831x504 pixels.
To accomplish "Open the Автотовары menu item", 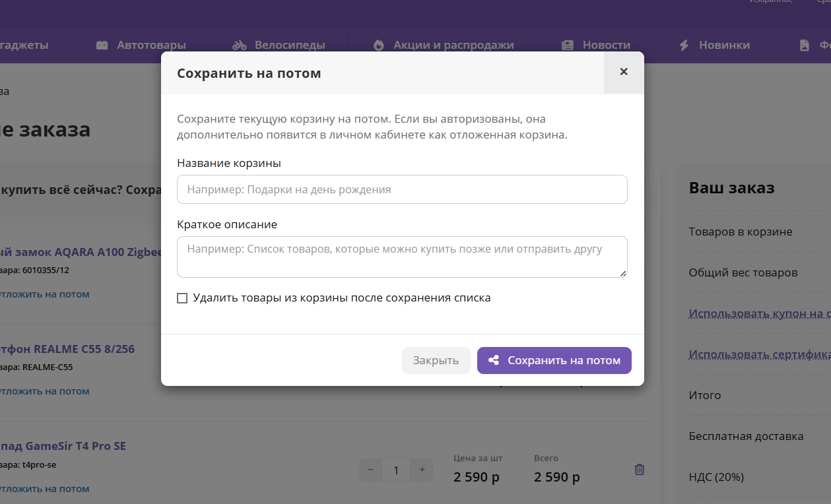I will tap(150, 46).
